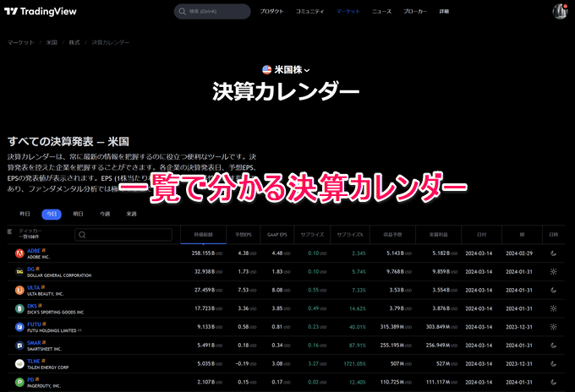Click the ticker column sort icon
Image resolution: width=575 pixels, height=392 pixels.
tap(9, 231)
